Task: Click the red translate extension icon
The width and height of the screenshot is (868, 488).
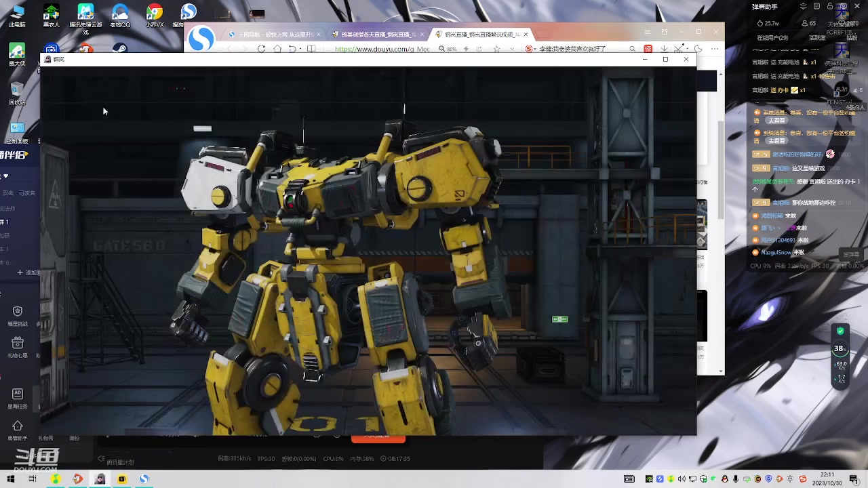Action: 648,49
